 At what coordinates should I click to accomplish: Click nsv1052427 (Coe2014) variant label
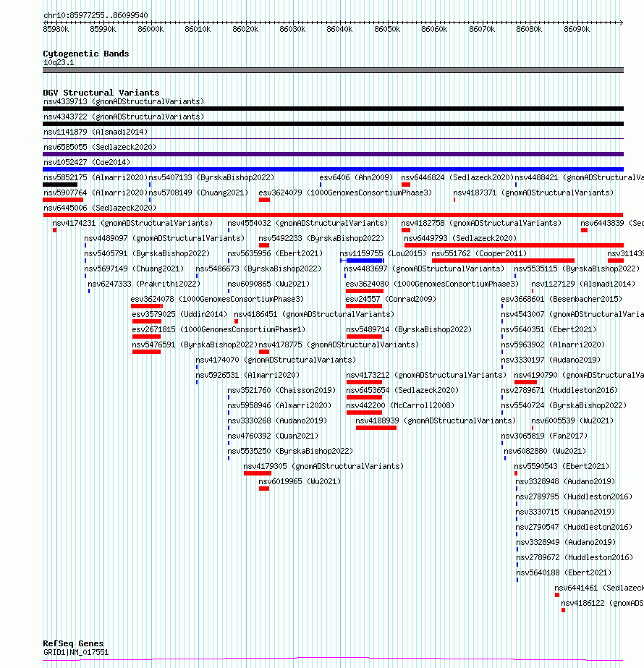pos(87,162)
